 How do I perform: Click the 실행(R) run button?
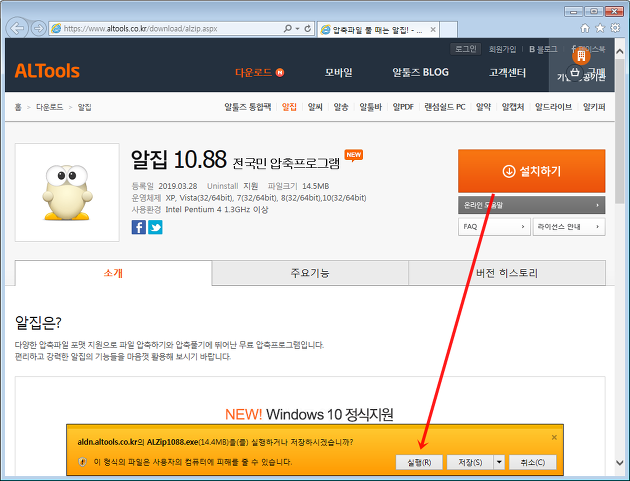coord(419,462)
